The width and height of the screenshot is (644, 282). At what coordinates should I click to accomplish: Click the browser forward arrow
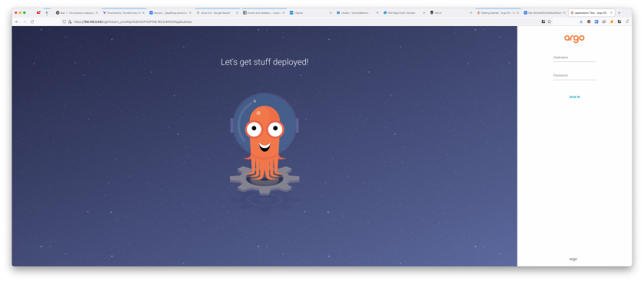(25, 21)
